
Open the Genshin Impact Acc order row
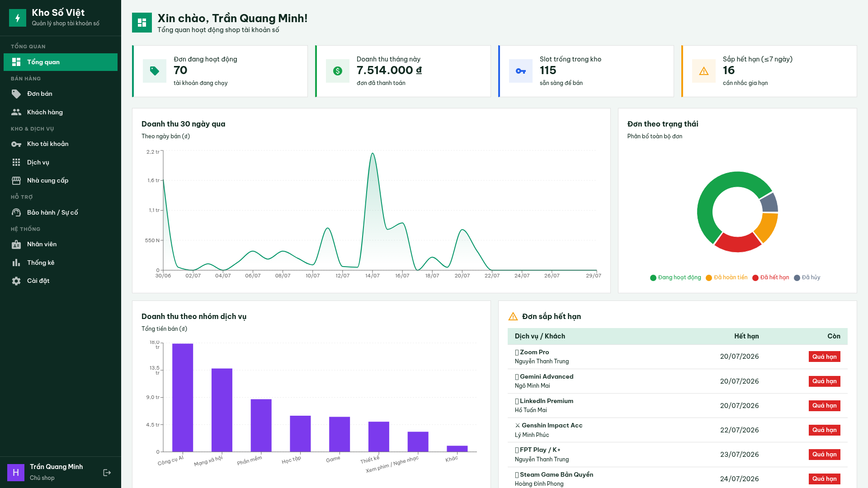coord(677,430)
